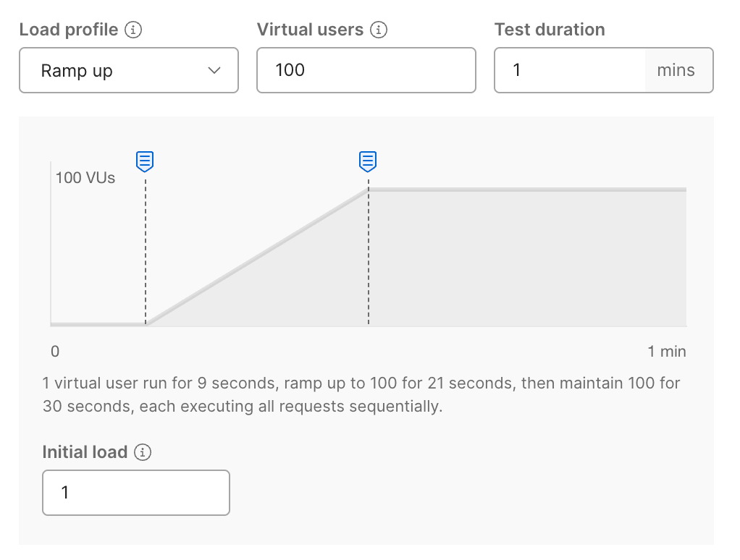Viewport: 740px width, 560px height.
Task: Click the Initial load heading label
Action: [85, 452]
